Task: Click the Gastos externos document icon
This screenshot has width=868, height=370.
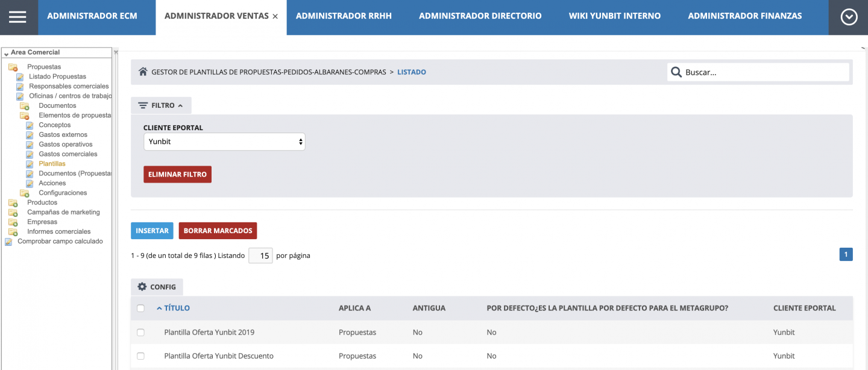Action: click(x=29, y=134)
